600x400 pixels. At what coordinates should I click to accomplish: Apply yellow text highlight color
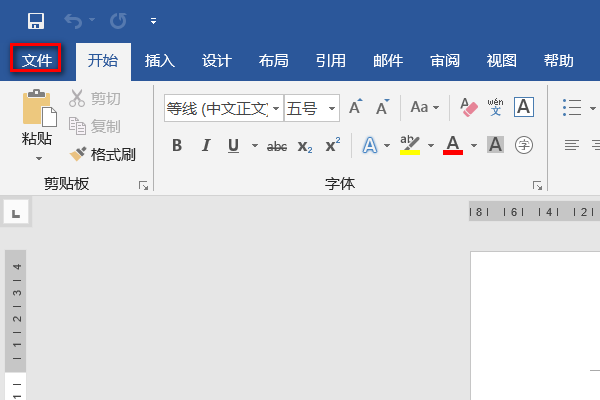tap(410, 145)
